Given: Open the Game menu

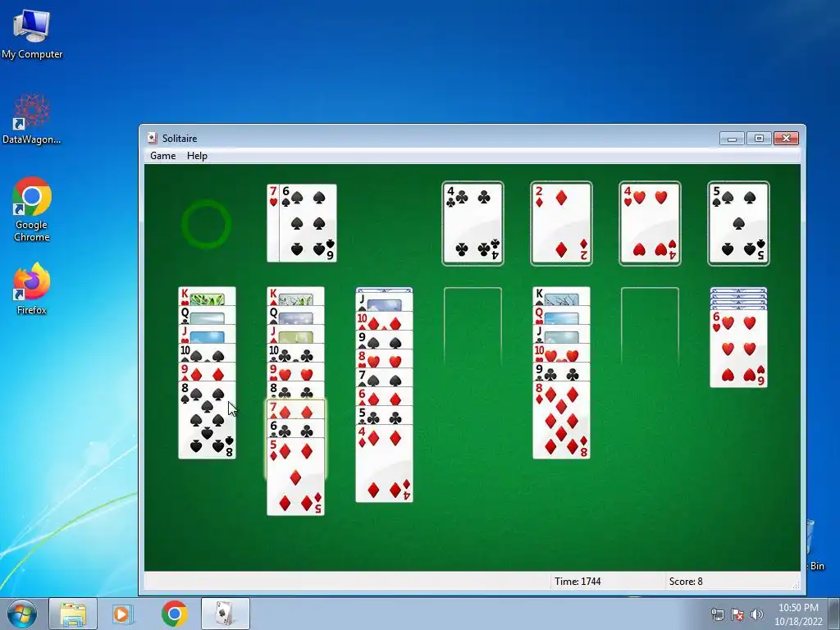Looking at the screenshot, I should [x=163, y=156].
